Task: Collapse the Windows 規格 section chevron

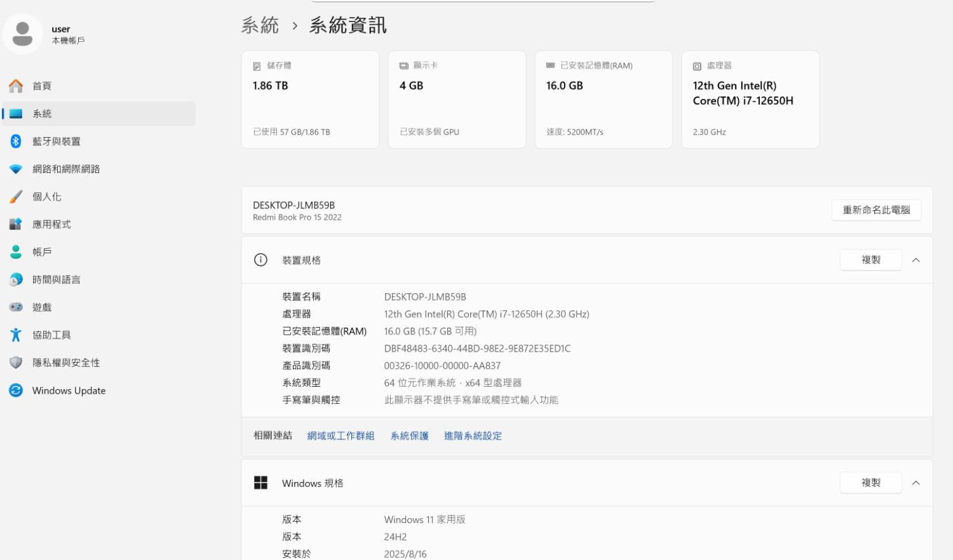Action: (916, 483)
